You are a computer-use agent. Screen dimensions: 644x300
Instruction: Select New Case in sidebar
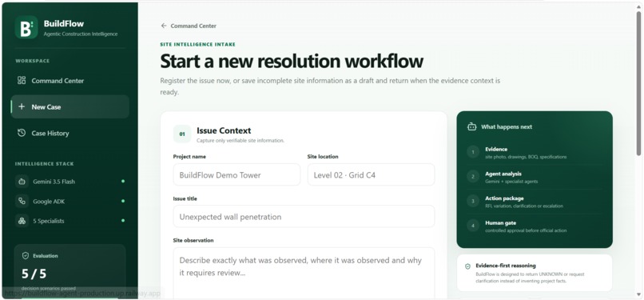pyautogui.click(x=70, y=107)
